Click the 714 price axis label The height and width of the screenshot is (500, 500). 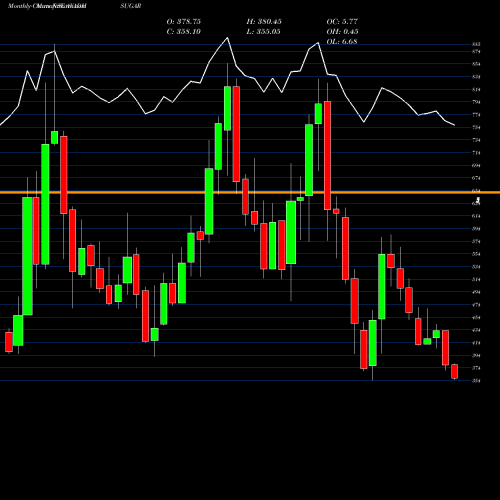476,153
